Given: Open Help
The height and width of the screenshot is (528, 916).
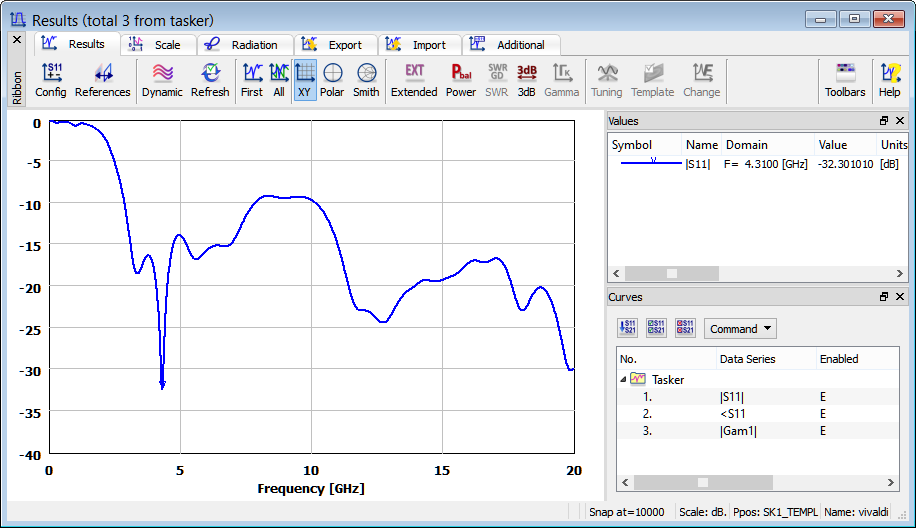Looking at the screenshot, I should (x=890, y=81).
